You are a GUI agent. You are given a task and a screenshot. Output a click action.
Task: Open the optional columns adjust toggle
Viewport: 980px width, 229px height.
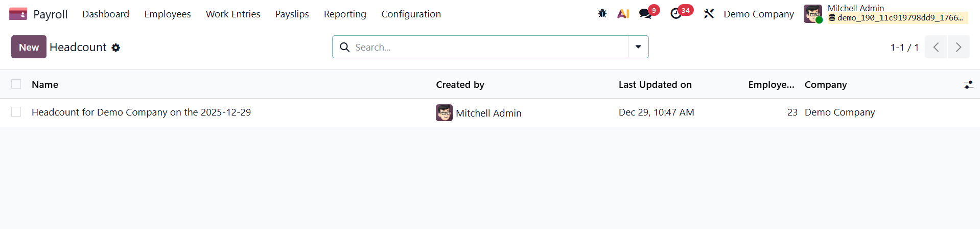[968, 85]
